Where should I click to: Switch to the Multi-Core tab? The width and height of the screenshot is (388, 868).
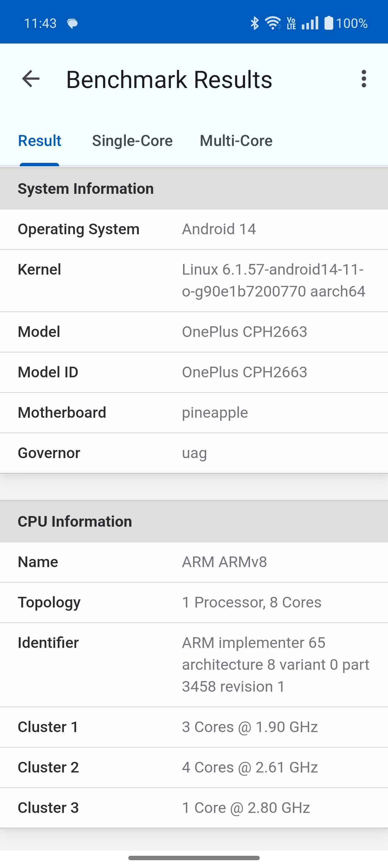tap(236, 141)
